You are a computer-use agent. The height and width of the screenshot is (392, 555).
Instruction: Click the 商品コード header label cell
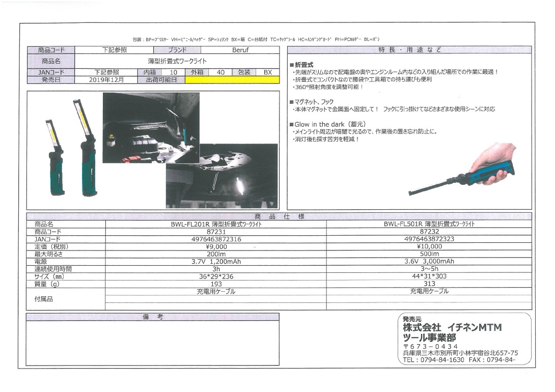tap(51, 50)
